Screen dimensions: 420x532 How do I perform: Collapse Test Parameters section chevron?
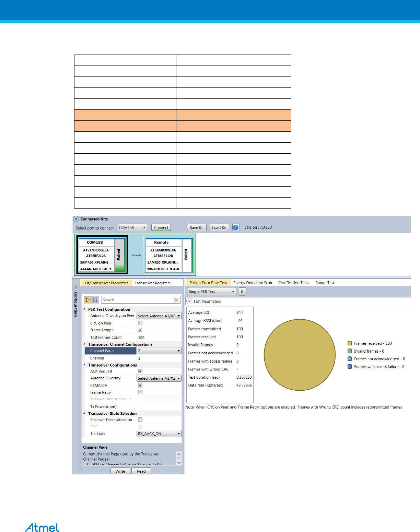(189, 301)
